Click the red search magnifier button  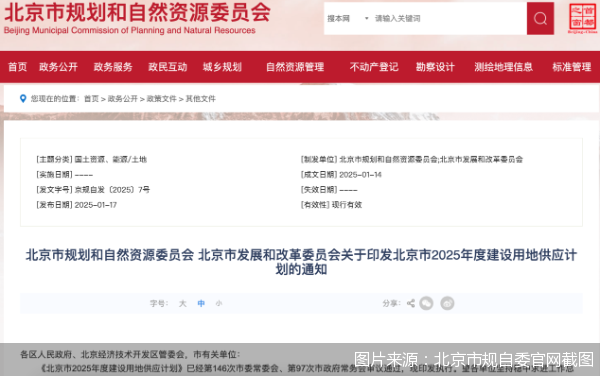(x=540, y=18)
